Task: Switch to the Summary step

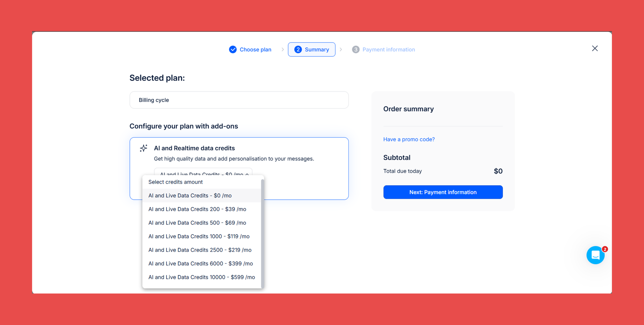Action: (317, 49)
